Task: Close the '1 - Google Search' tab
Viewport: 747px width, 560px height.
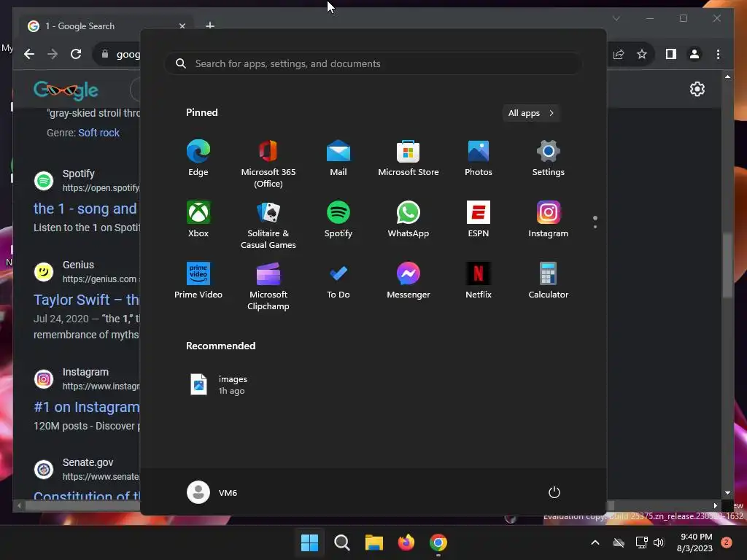Action: pyautogui.click(x=182, y=26)
